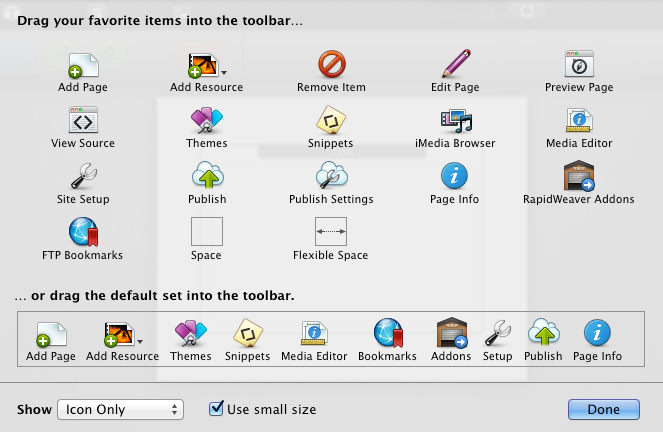Click the Done button

[603, 409]
